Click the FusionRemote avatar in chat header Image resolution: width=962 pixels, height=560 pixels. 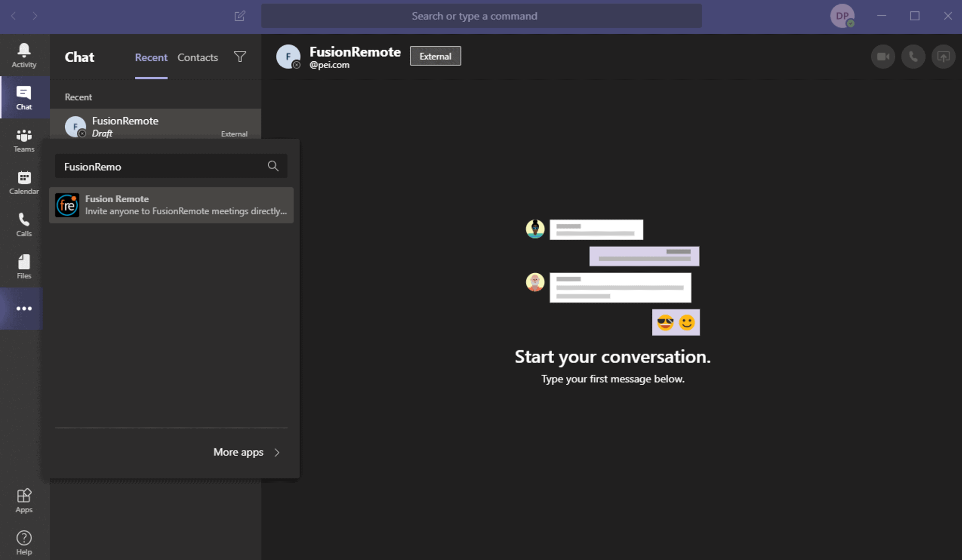click(x=288, y=56)
